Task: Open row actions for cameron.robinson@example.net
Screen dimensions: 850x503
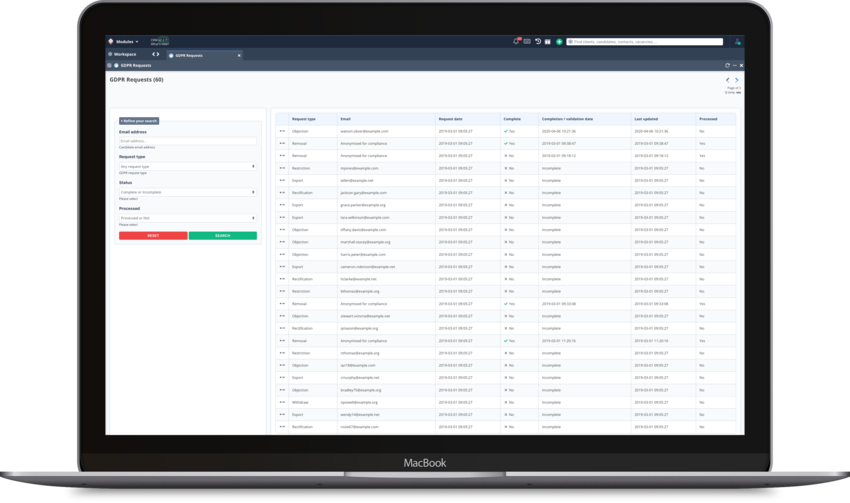Action: click(282, 267)
